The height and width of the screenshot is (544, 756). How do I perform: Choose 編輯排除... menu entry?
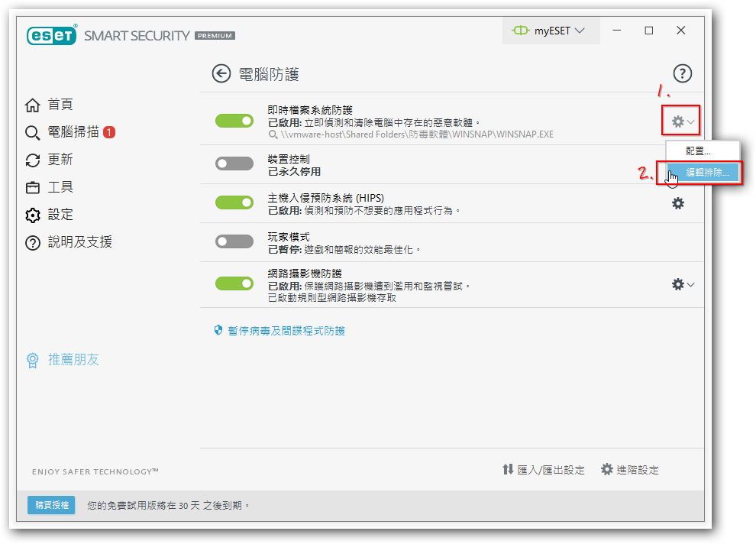pyautogui.click(x=706, y=173)
